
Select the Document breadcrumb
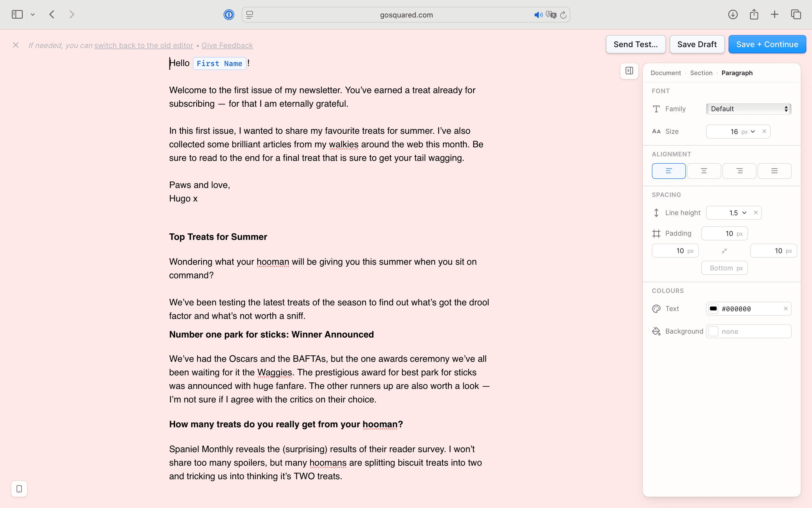pos(666,73)
